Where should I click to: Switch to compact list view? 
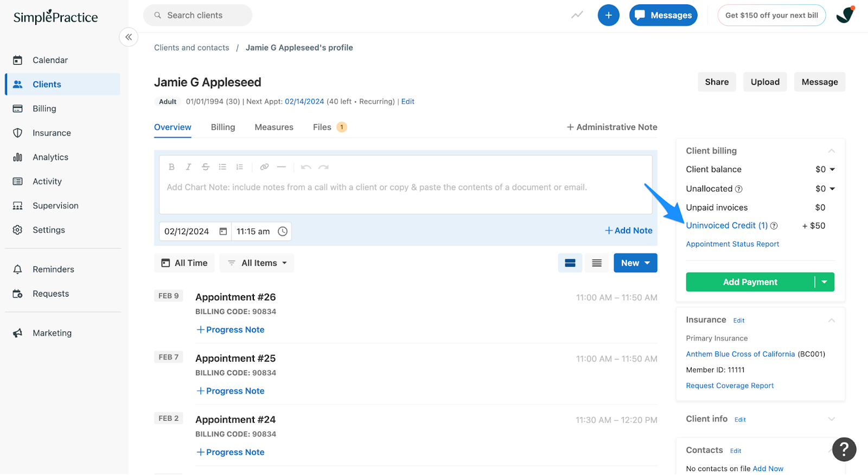[x=597, y=263]
